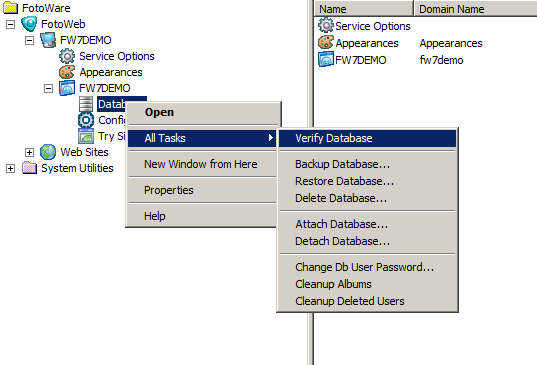537x365 pixels.
Task: Select the highlighted Database tree item
Action: (x=111, y=104)
